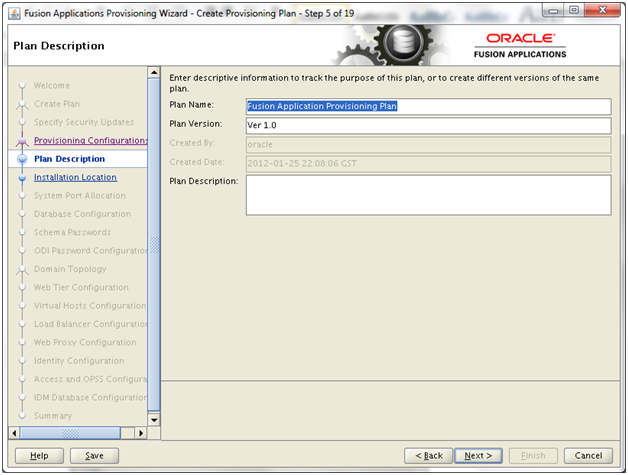Click the ODI Password Configuration step
The height and width of the screenshot is (475, 628).
(91, 251)
